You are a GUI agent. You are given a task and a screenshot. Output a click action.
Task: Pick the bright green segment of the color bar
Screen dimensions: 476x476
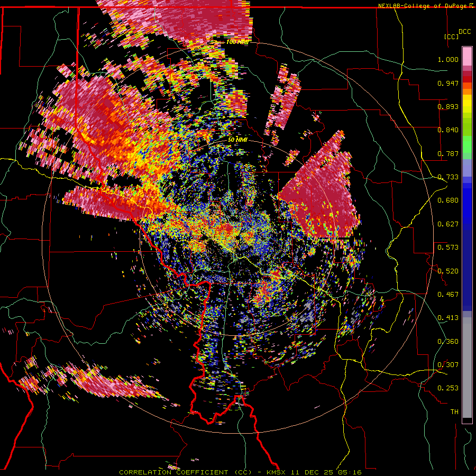pyautogui.click(x=467, y=144)
